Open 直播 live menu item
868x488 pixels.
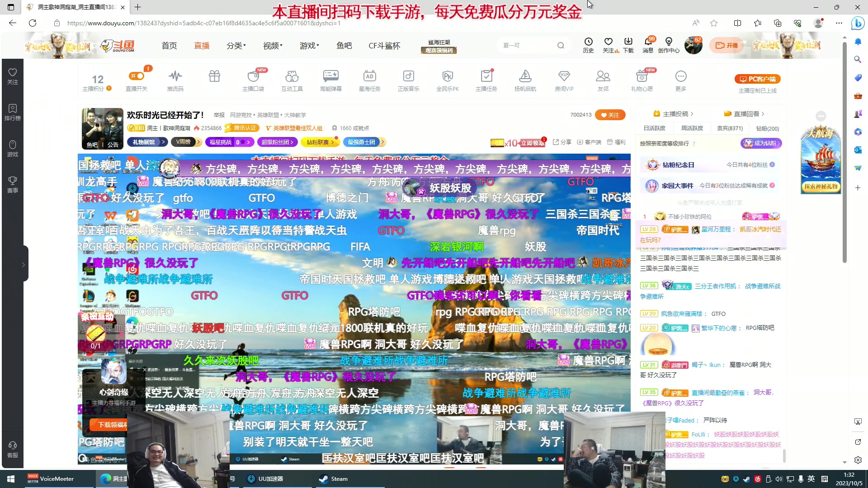pos(202,46)
